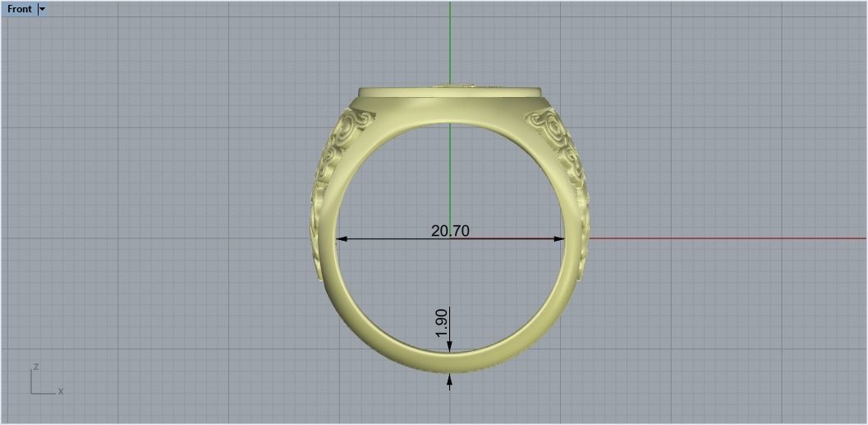This screenshot has width=868, height=425.
Task: Select the 20.70 dimension text
Action: tap(450, 230)
